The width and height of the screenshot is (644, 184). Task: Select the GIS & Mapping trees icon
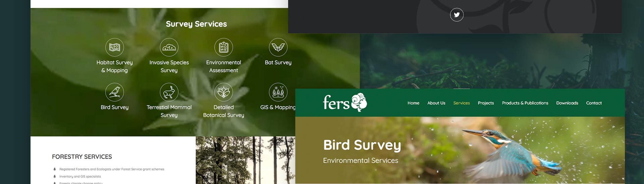coord(278,92)
